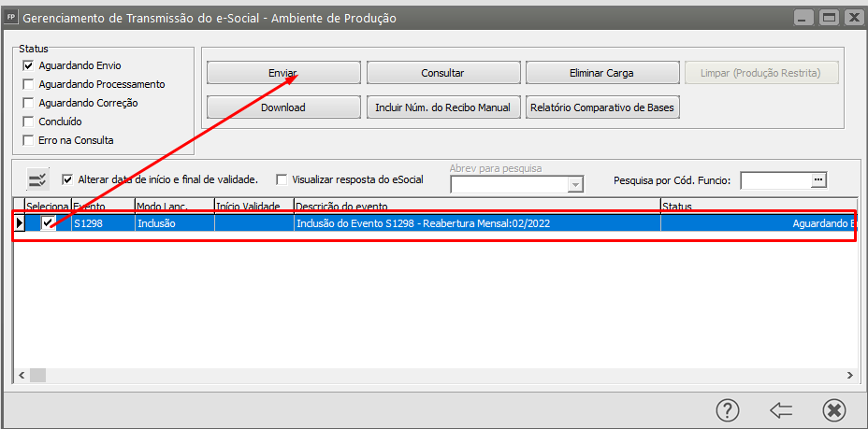
Task: Select 'Inclusão do Evento S1298 - Reabertura Mensal:02/2022'
Action: click(x=477, y=222)
